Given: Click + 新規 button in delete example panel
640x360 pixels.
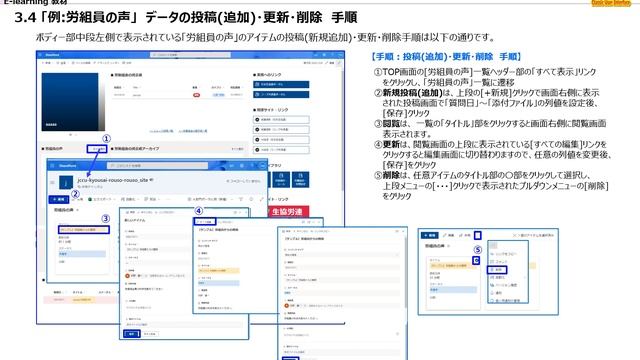Looking at the screenshot, I should 430,236.
